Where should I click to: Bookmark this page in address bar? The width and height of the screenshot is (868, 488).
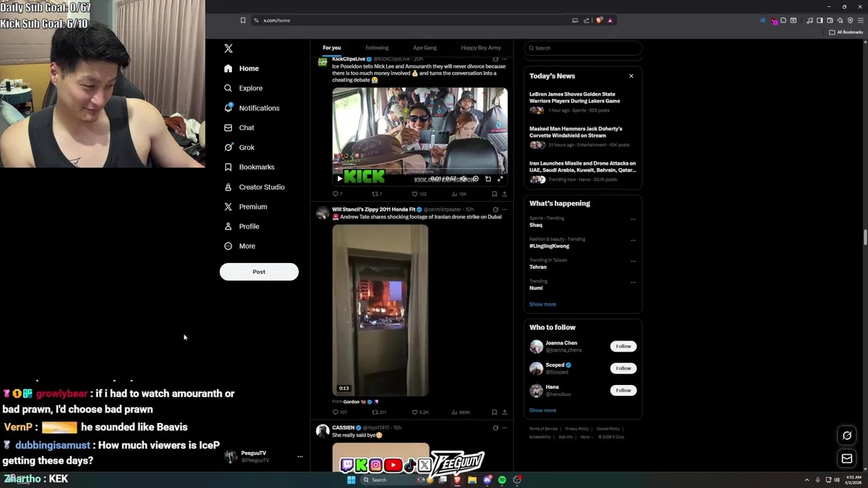point(243,20)
